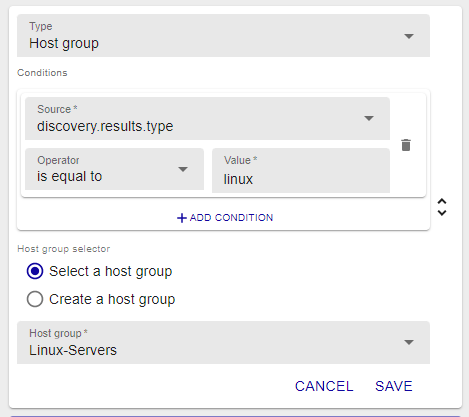Click the arrow icon on the Source field
The width and height of the screenshot is (469, 417).
[369, 118]
